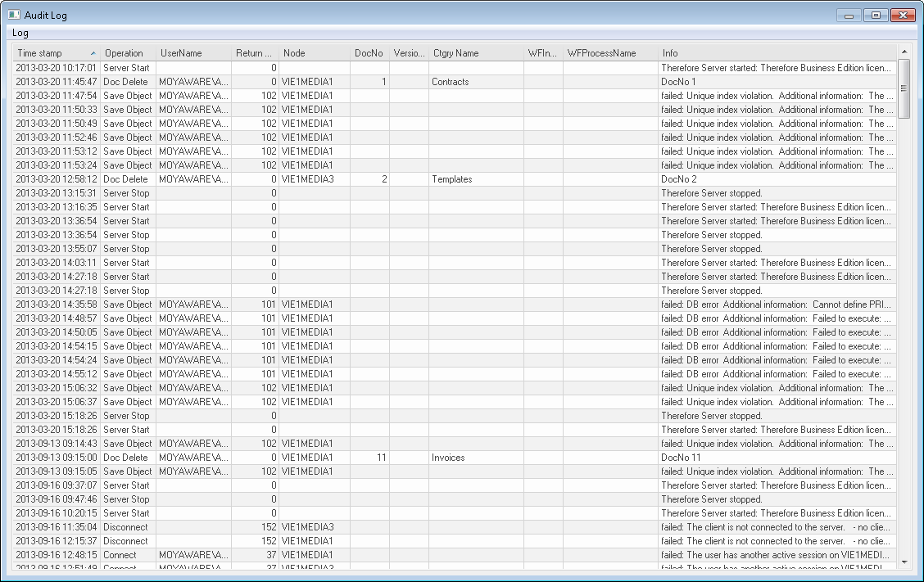924x582 pixels.
Task: Click the scrollbar down arrow
Action: coord(904,562)
